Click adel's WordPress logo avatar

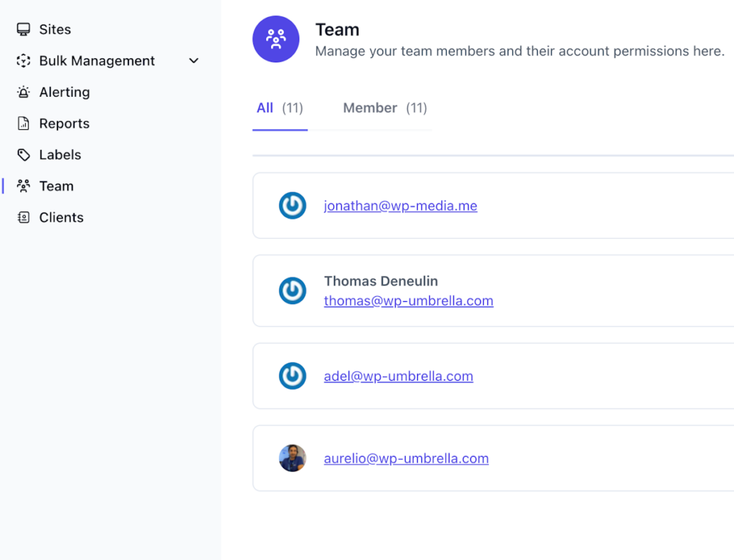[292, 376]
